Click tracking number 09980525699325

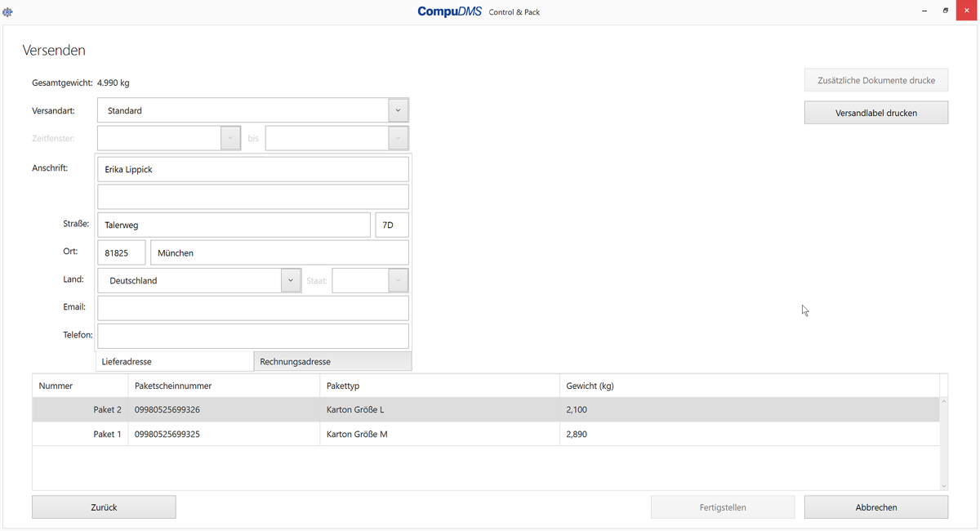point(167,434)
